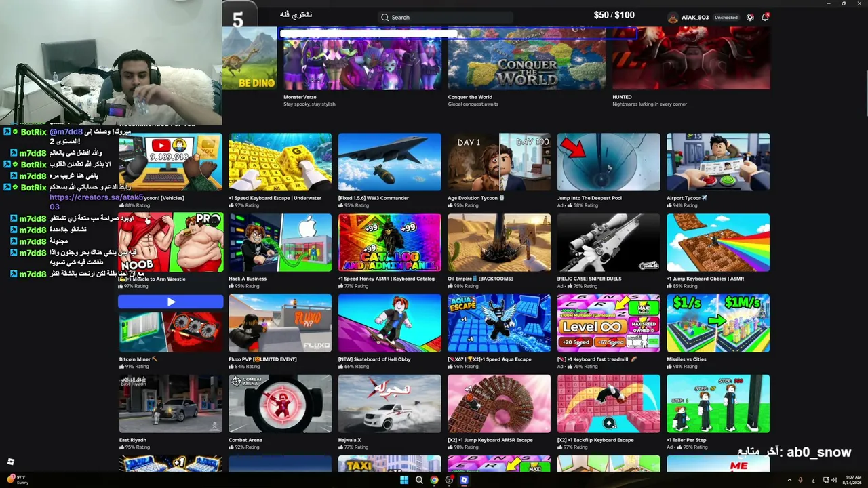This screenshot has height=488, width=868.
Task: Open the +1 Speed Aqua Escape thumbnail
Action: click(x=499, y=323)
